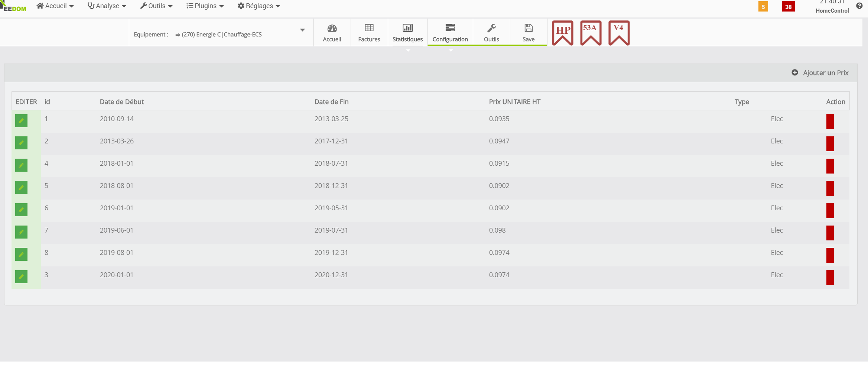Click the V4 bookmark icon

coord(619,33)
